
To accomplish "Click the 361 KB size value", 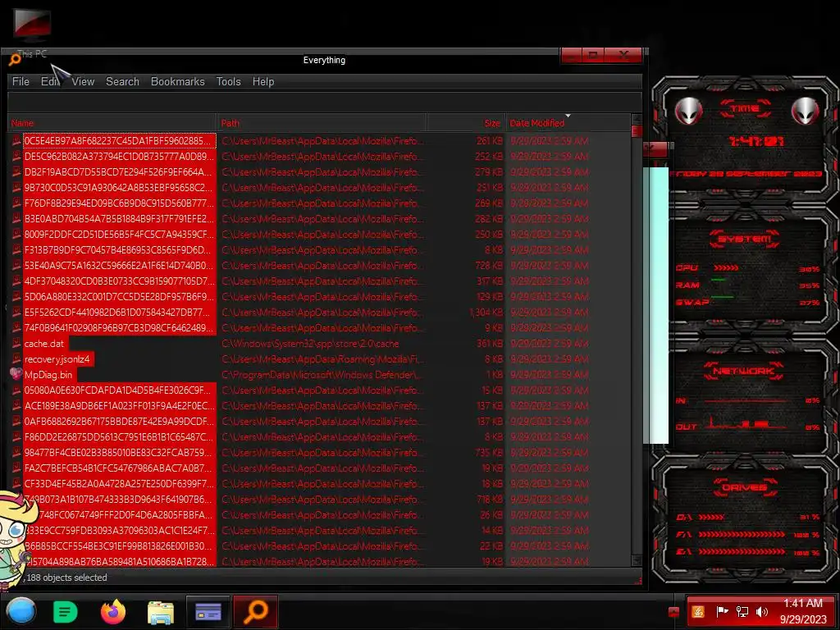I will coord(490,344).
